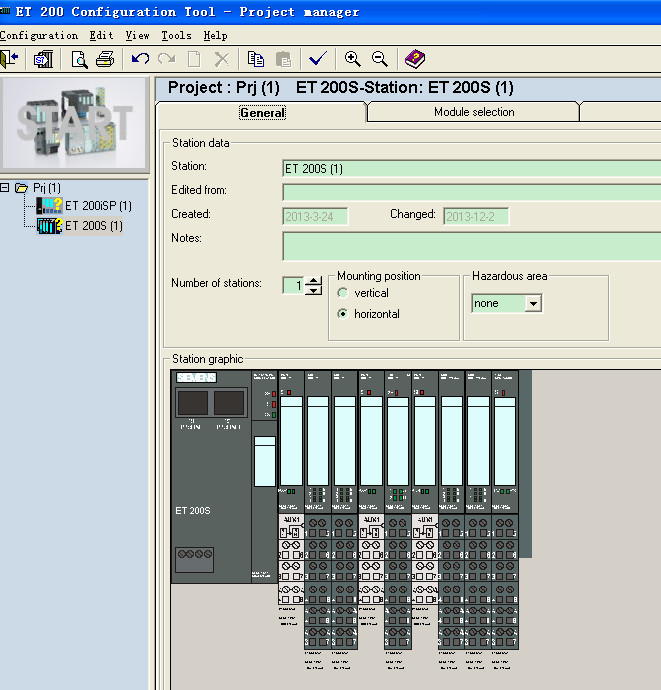This screenshot has height=690, width=661.
Task: Click the printer icon in toolbar
Action: tap(104, 60)
